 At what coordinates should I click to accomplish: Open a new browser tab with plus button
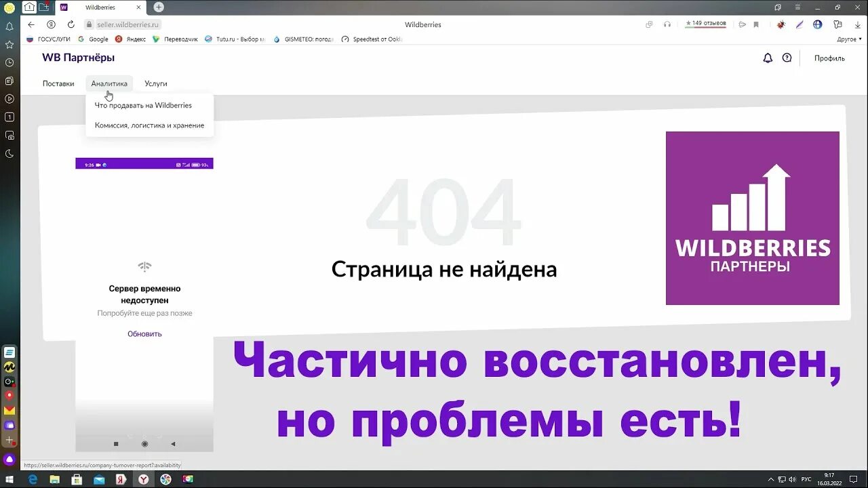(159, 7)
